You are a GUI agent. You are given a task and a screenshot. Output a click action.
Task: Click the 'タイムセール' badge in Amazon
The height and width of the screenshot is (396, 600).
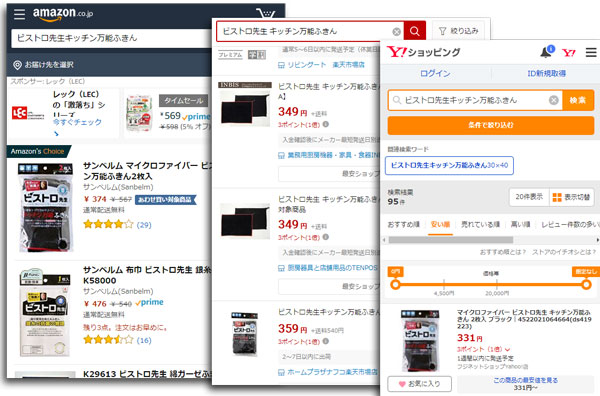point(184,101)
